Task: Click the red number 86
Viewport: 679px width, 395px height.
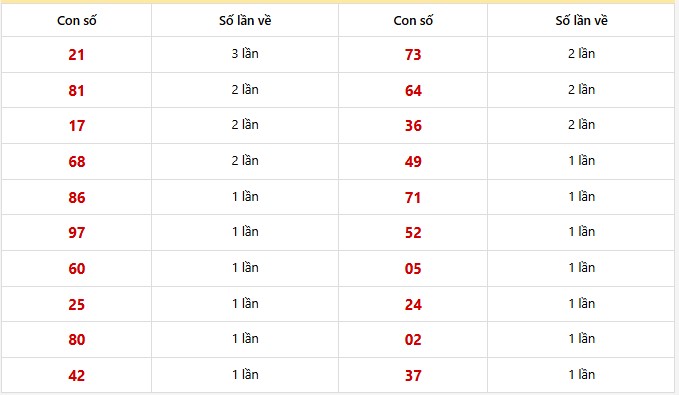Action: click(77, 198)
